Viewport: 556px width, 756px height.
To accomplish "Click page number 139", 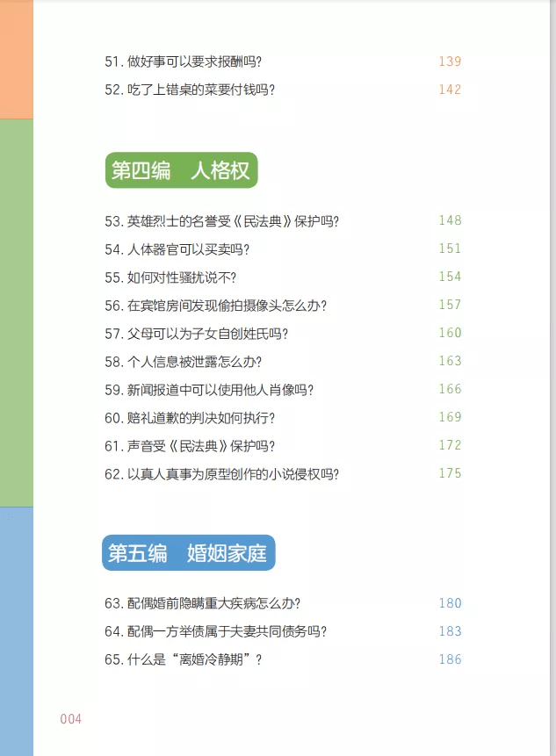I will (450, 61).
